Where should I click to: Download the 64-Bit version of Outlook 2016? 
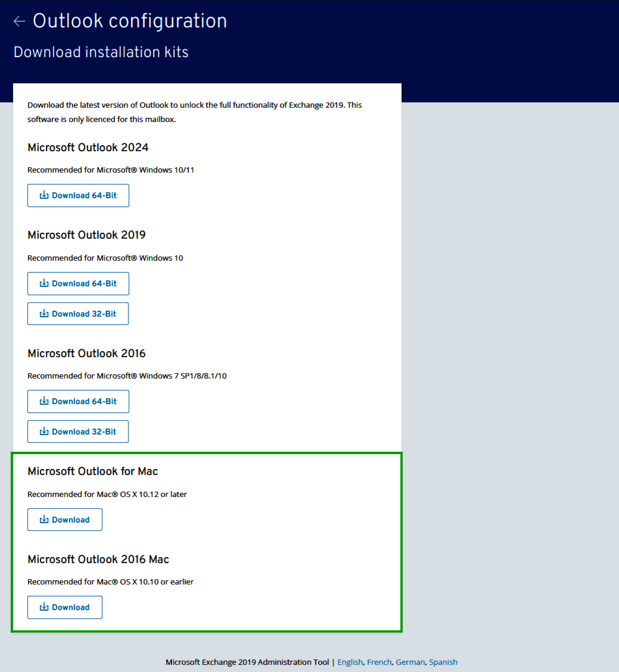click(78, 401)
